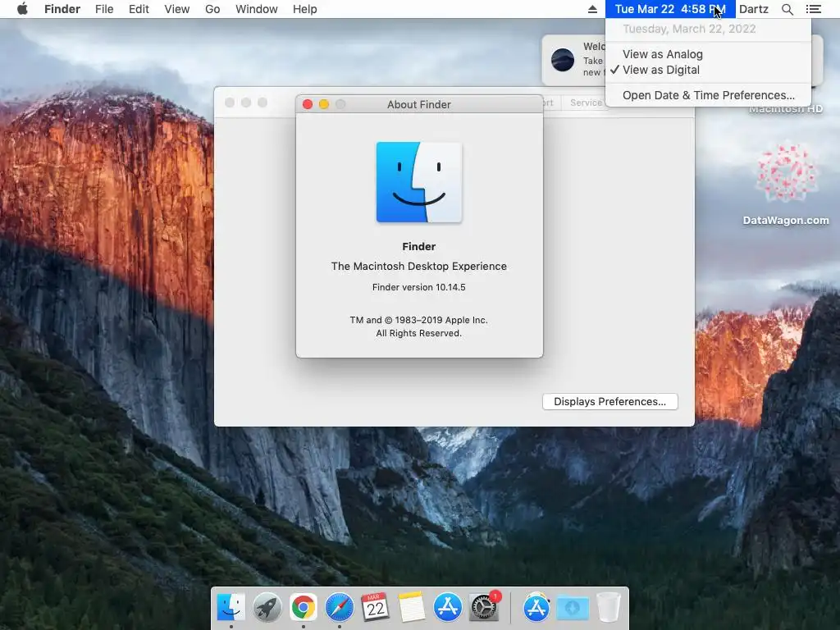Close the About Finder window
Screen dimensions: 840x630
[308, 104]
